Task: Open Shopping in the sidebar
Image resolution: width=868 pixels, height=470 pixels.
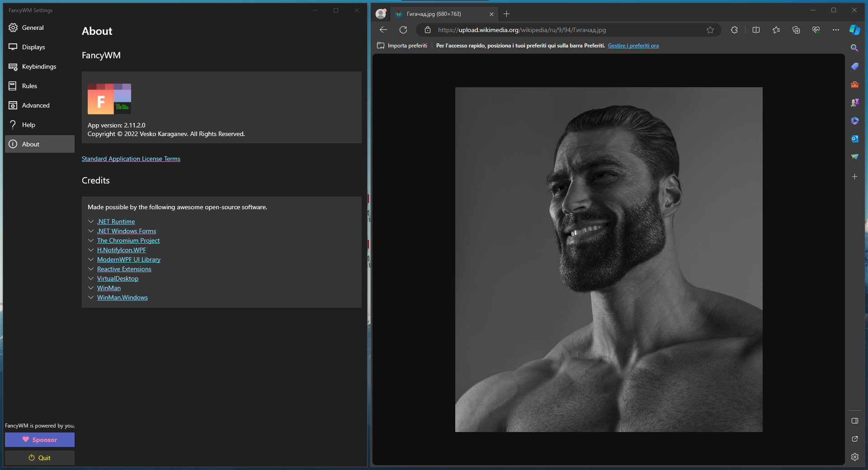Action: click(x=854, y=66)
